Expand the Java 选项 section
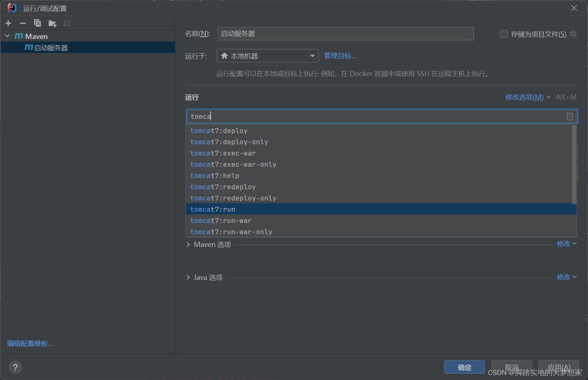 pos(188,277)
